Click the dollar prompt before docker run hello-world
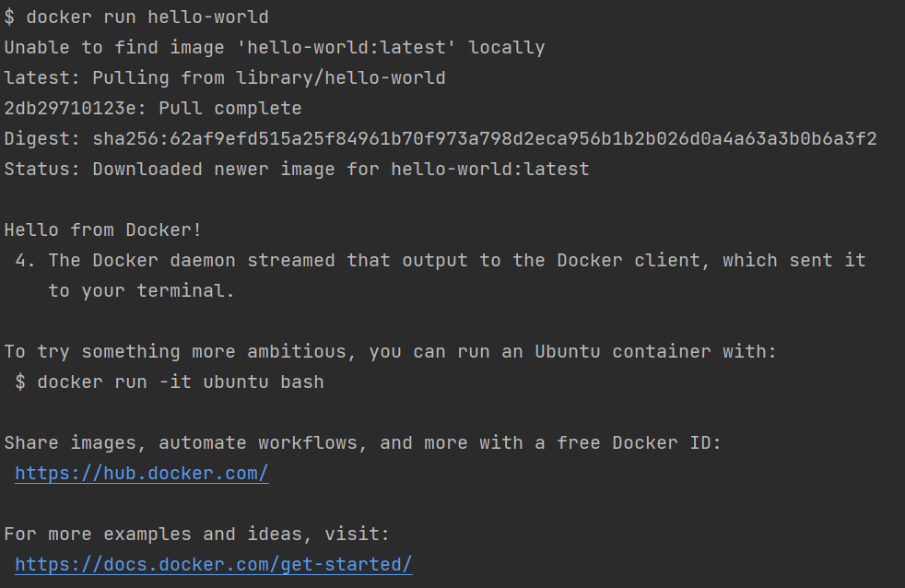The image size is (905, 588). (9, 18)
